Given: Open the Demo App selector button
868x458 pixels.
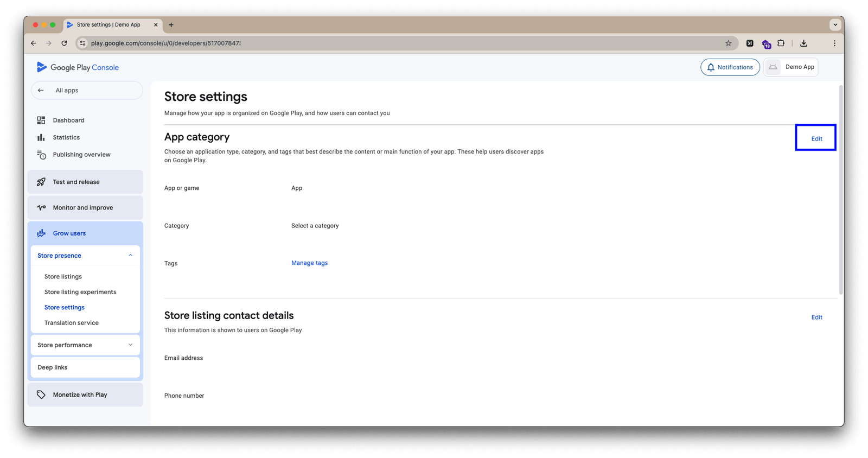Looking at the screenshot, I should [x=791, y=67].
